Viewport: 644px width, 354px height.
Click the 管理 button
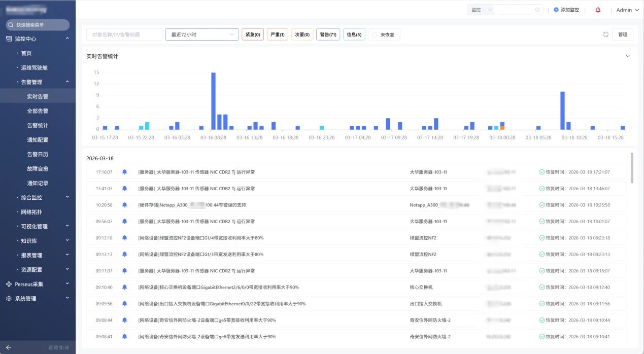(623, 34)
